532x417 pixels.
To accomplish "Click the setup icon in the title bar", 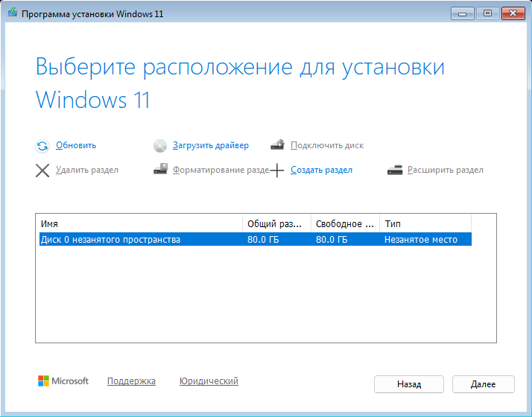I will [13, 13].
